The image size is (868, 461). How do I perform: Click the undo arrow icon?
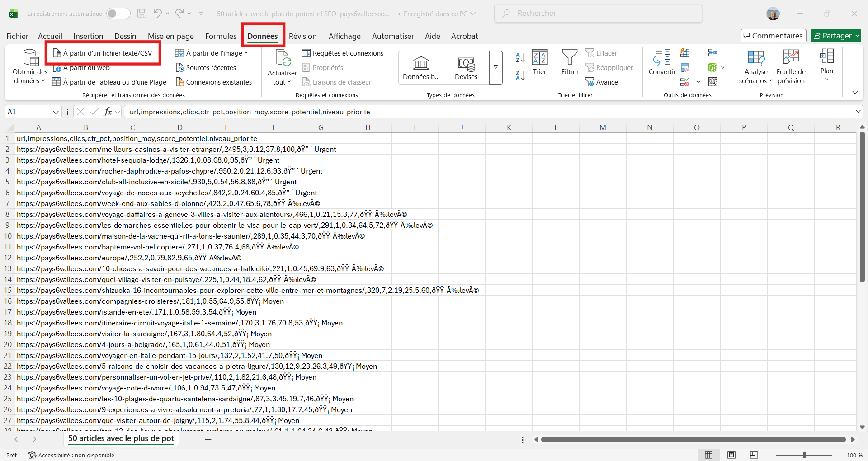pos(157,13)
